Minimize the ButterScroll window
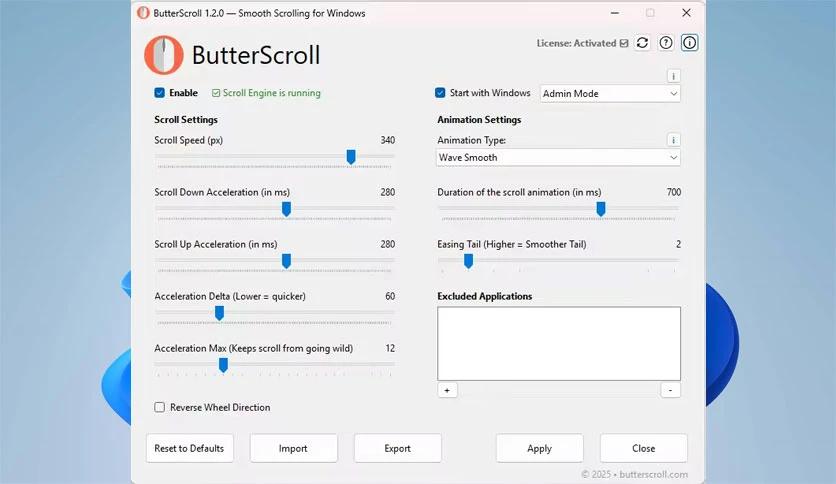The width and height of the screenshot is (836, 484). (x=615, y=13)
